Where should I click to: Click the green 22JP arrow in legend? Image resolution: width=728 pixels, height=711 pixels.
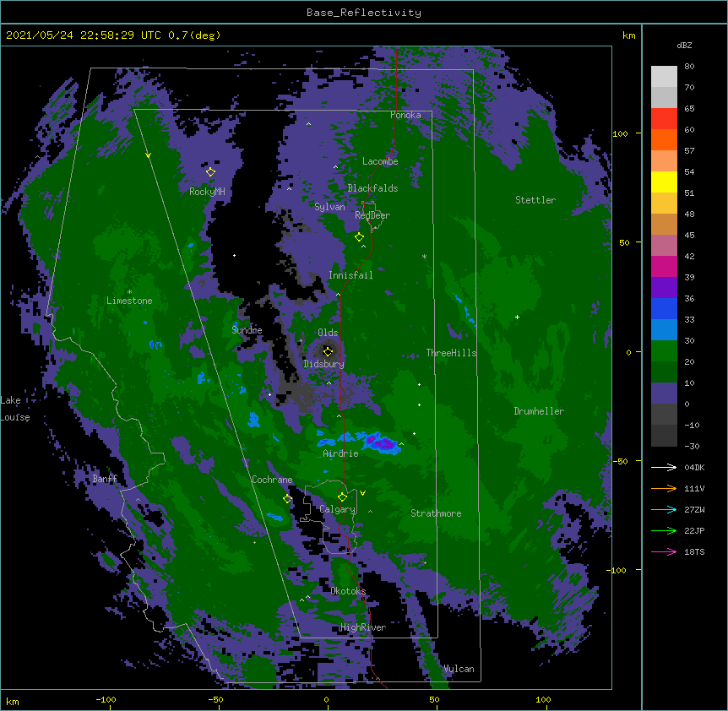[x=664, y=530]
